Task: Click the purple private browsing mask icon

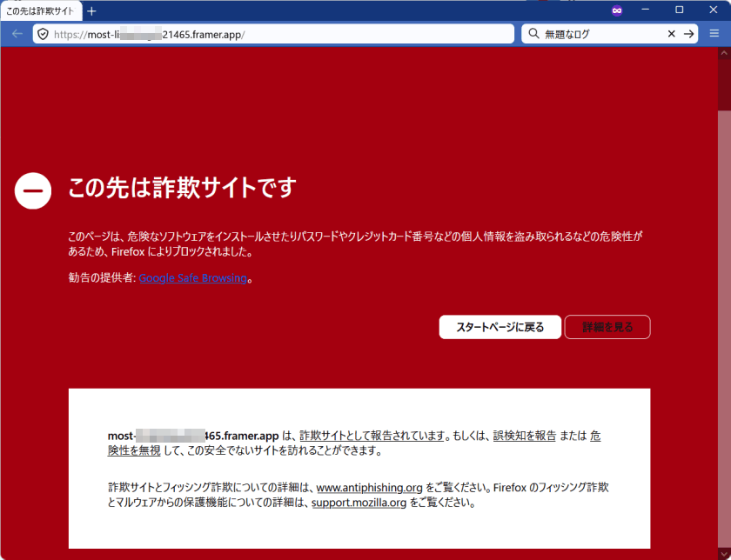Action: (617, 10)
